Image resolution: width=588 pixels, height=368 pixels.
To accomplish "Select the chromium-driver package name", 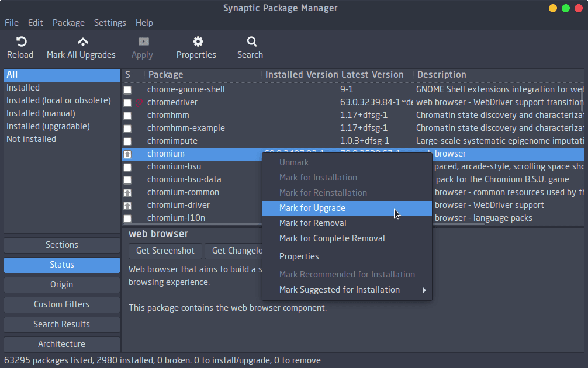I will click(178, 206).
